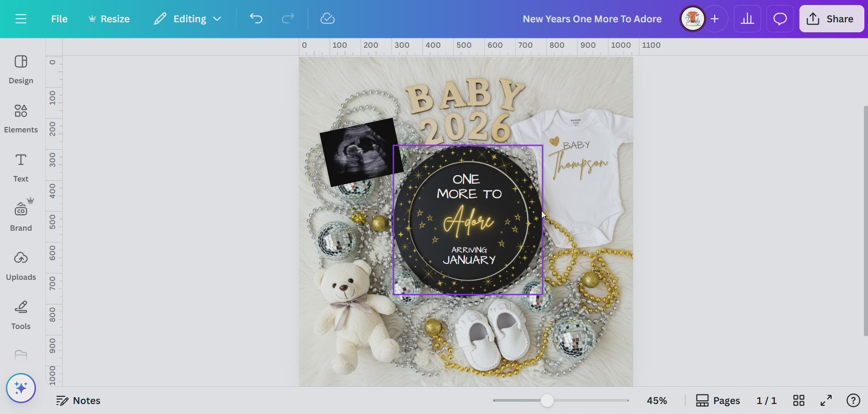Select the 'ONE MORE TO' text
The height and width of the screenshot is (414, 868).
tap(469, 187)
